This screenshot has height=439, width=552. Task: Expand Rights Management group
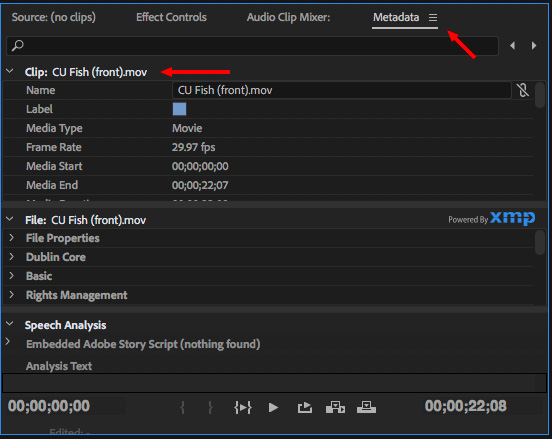tap(12, 295)
